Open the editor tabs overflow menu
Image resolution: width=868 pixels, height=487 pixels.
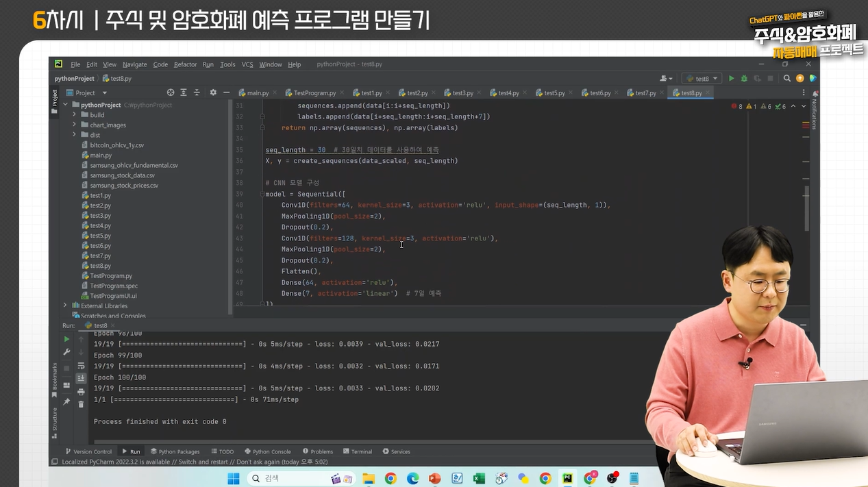click(x=804, y=92)
